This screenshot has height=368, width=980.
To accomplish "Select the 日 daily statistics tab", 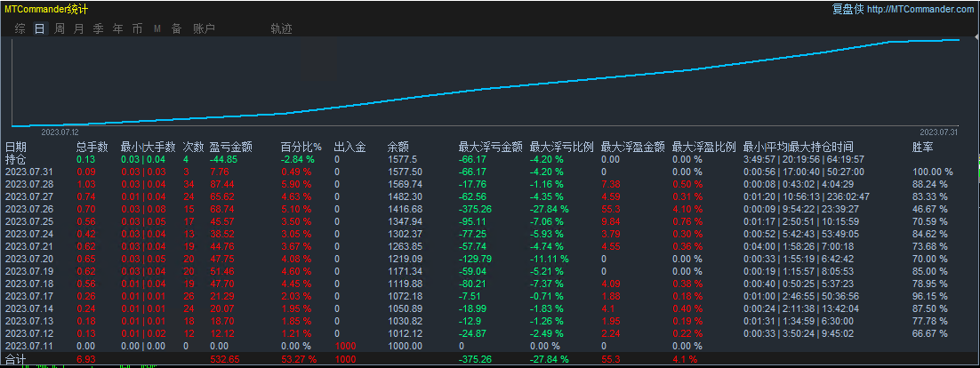I will click(39, 28).
